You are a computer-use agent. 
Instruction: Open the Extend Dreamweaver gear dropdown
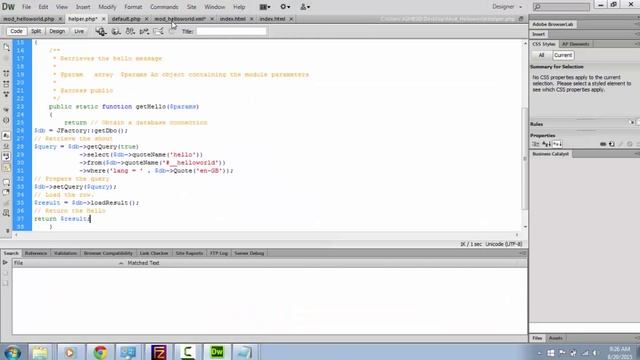(x=285, y=7)
